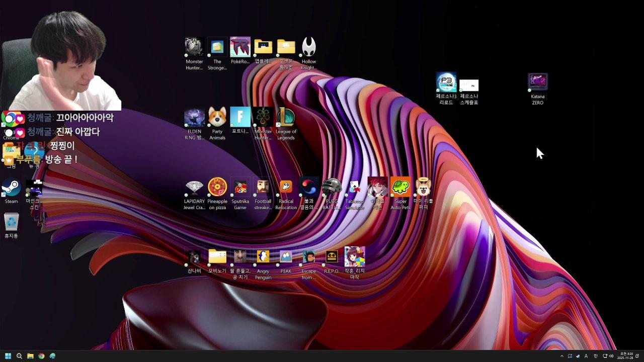Open the Hollow Knight desktop shortcut
The width and height of the screenshot is (644, 362).
click(309, 48)
